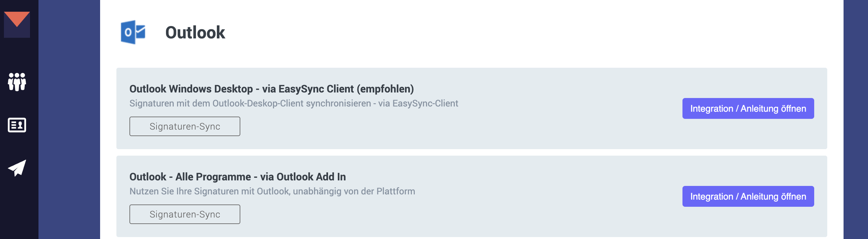The image size is (868, 239).
Task: Click Signaturen-Sync under Outlook Windows Desktop
Action: (x=185, y=126)
